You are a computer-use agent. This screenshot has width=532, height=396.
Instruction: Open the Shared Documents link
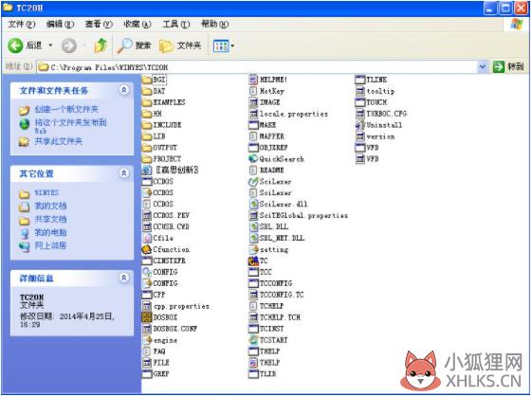coord(50,219)
